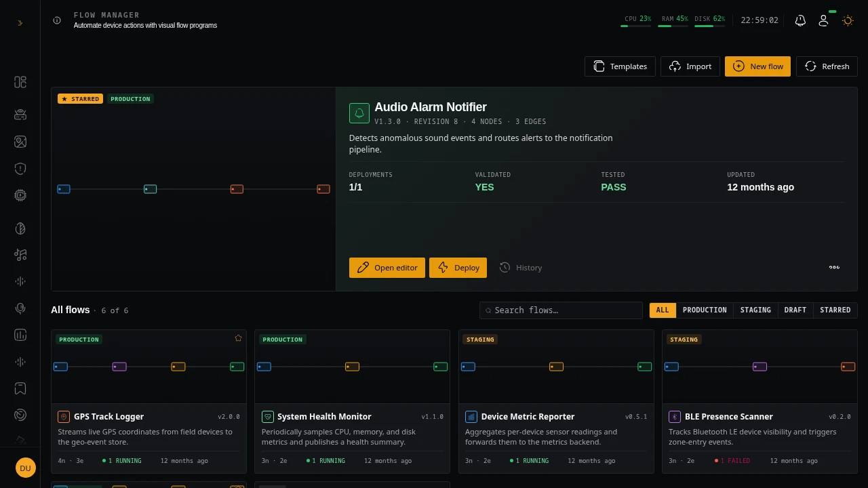Click the Device Metric Reporter title
The image size is (868, 488).
pos(528,417)
